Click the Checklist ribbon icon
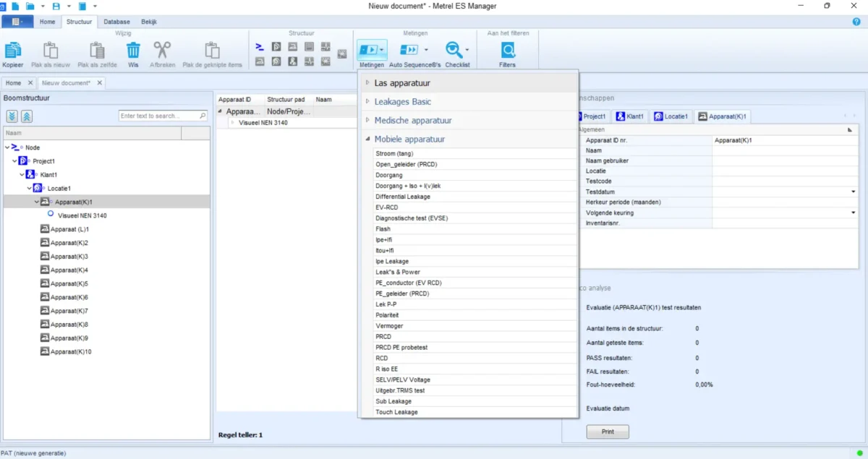The width and height of the screenshot is (868, 459). tap(454, 51)
